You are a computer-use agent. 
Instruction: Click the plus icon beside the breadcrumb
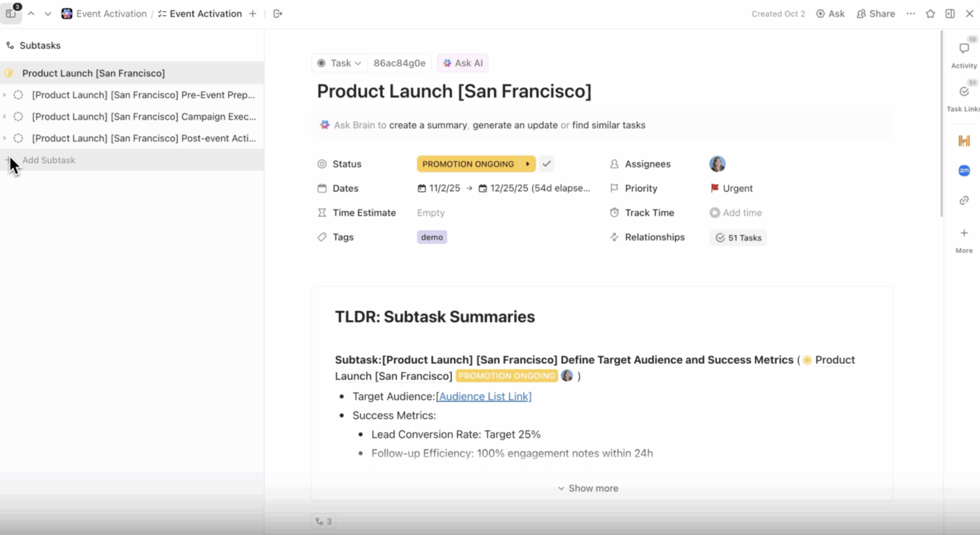[x=253, y=13]
